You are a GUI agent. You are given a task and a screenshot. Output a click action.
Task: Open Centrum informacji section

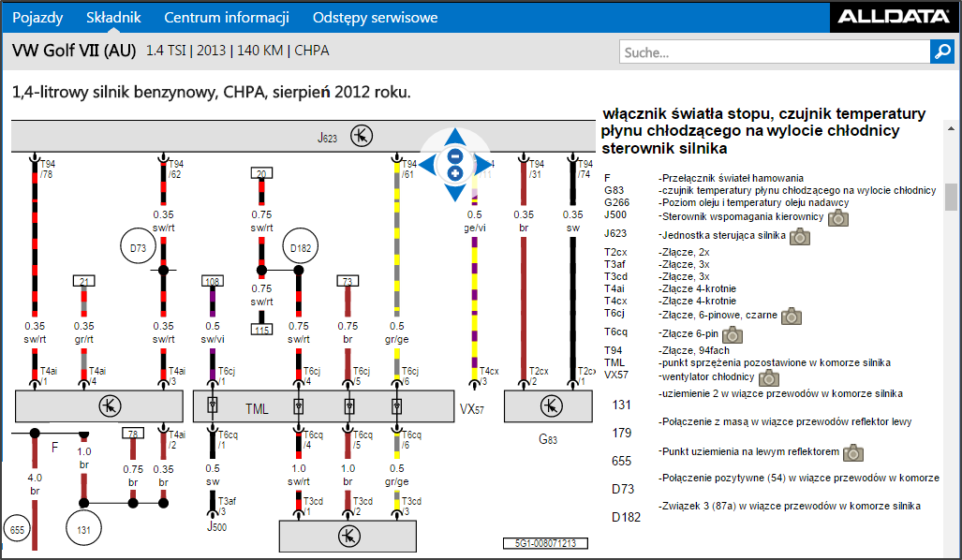(x=227, y=17)
